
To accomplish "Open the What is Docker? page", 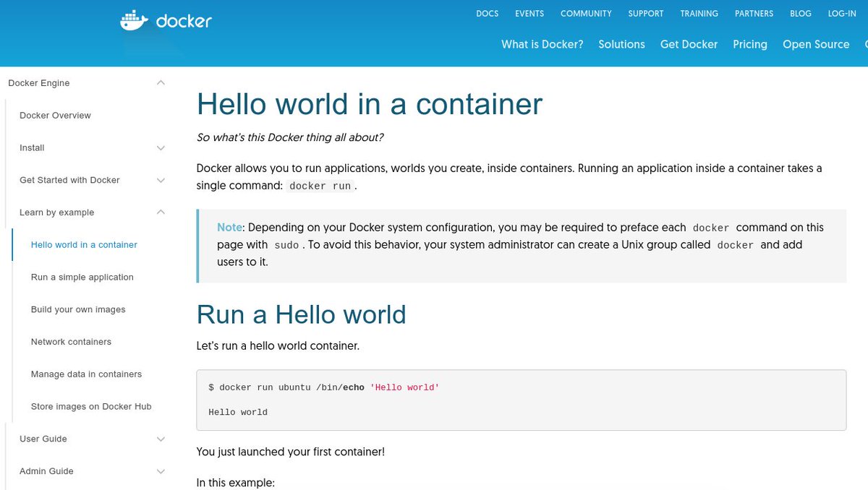I will (542, 44).
